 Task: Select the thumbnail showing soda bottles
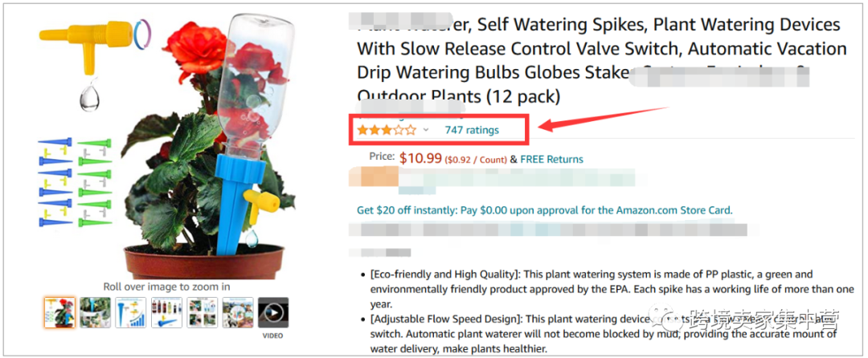point(166,312)
